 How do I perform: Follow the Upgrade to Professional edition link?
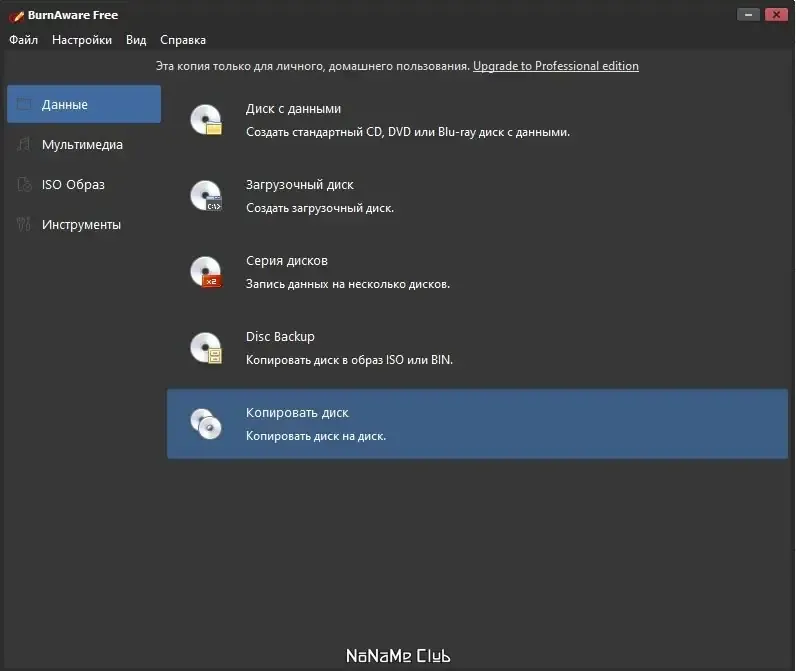pyautogui.click(x=556, y=66)
